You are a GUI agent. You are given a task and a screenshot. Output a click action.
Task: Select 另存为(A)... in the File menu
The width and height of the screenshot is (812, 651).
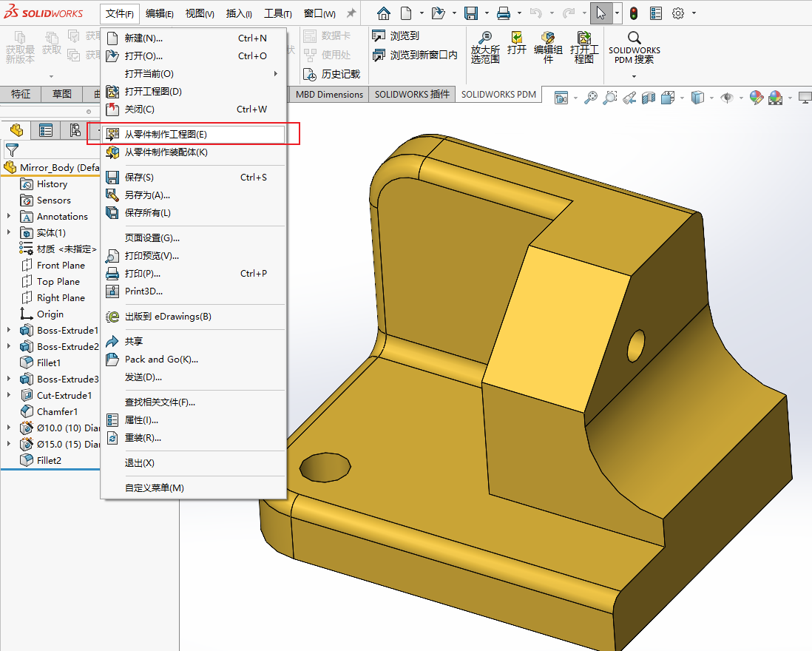[147, 195]
